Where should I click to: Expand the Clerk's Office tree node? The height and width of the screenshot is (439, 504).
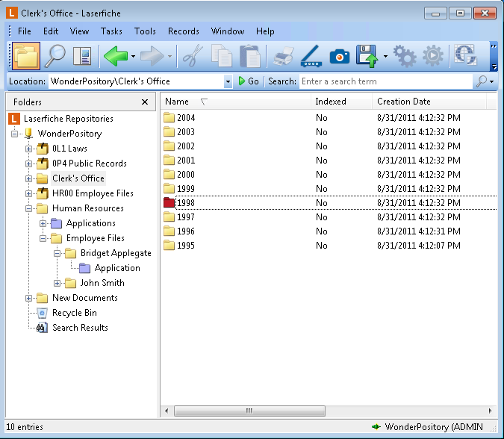point(28,178)
